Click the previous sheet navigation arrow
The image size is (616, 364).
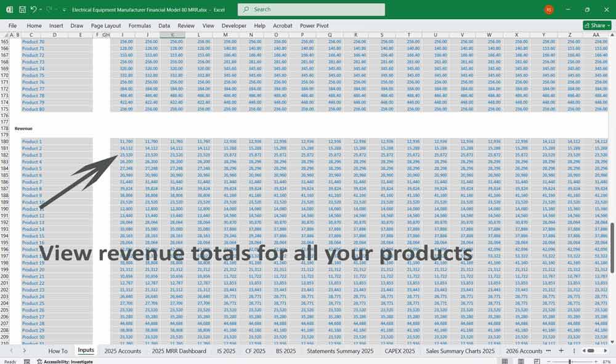(x=11, y=350)
